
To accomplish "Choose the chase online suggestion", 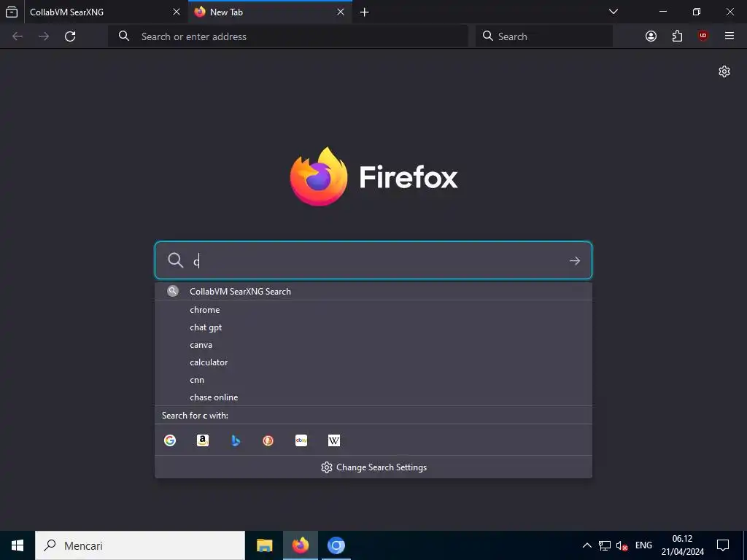I will (x=373, y=397).
